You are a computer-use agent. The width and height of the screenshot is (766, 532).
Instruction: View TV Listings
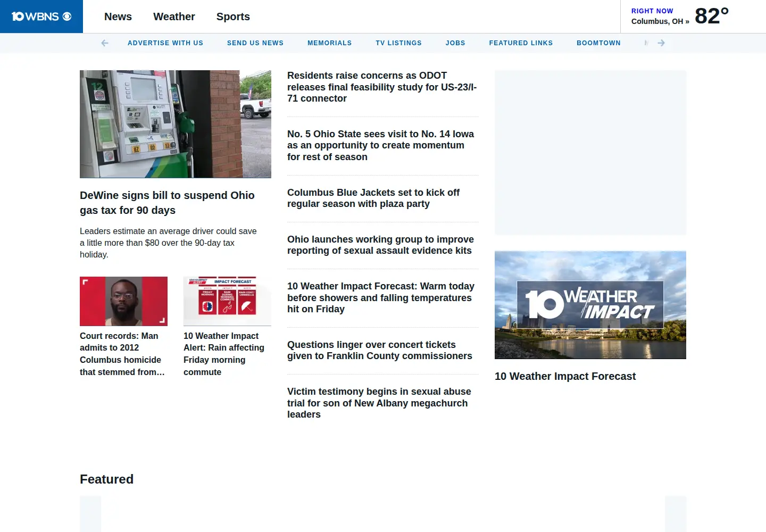(x=399, y=43)
